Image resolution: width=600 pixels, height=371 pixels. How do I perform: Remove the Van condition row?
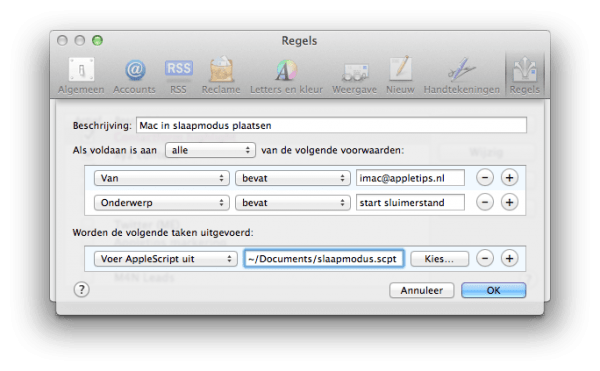click(x=485, y=178)
